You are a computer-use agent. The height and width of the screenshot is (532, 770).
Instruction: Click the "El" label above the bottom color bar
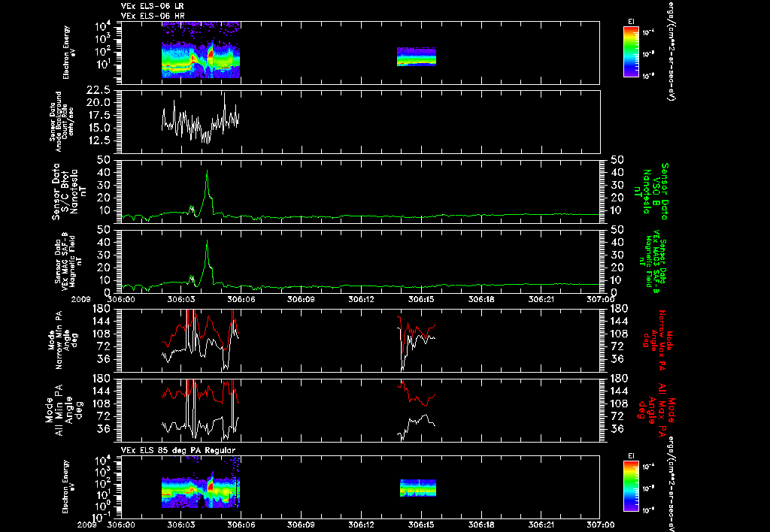631,456
